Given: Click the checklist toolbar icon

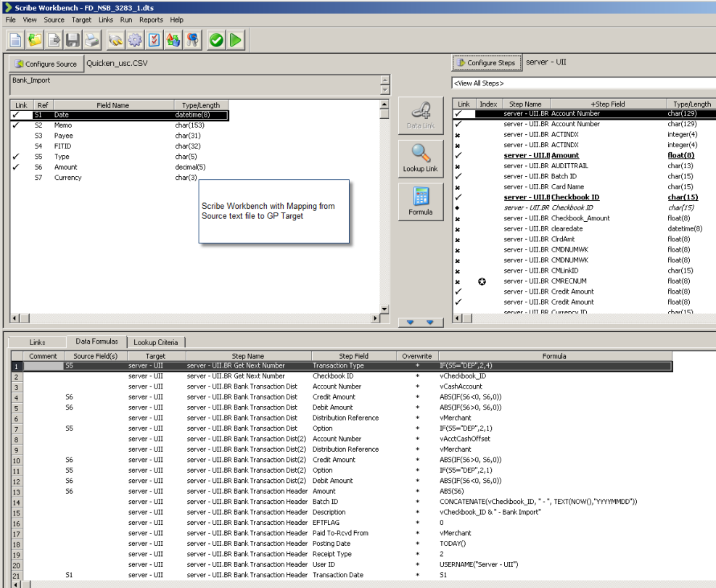Looking at the screenshot, I should click(x=155, y=40).
